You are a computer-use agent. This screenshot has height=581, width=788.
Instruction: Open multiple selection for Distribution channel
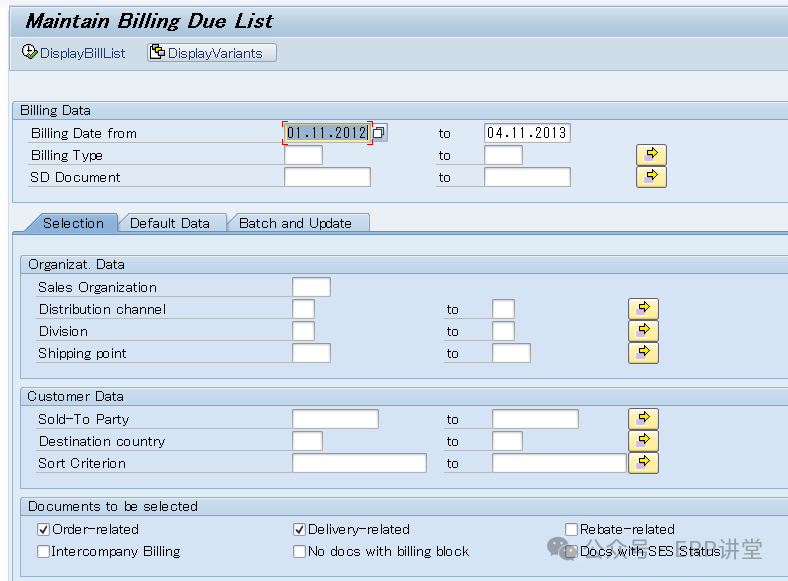[643, 309]
